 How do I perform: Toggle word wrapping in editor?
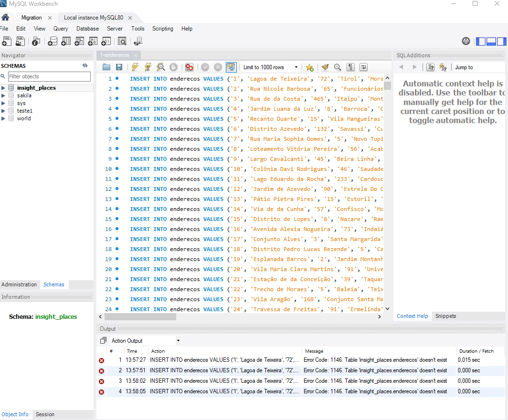(x=363, y=67)
